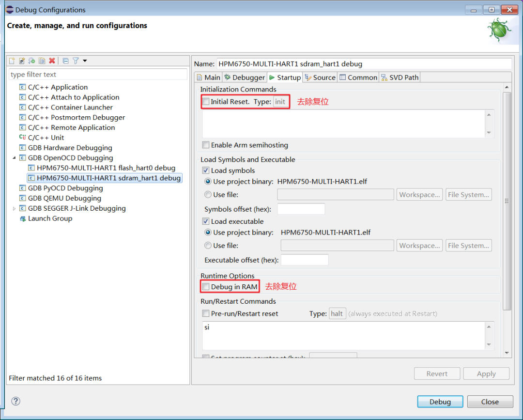523x420 pixels.
Task: Select C/C++ Postmortem Debugger entry
Action: [77, 117]
